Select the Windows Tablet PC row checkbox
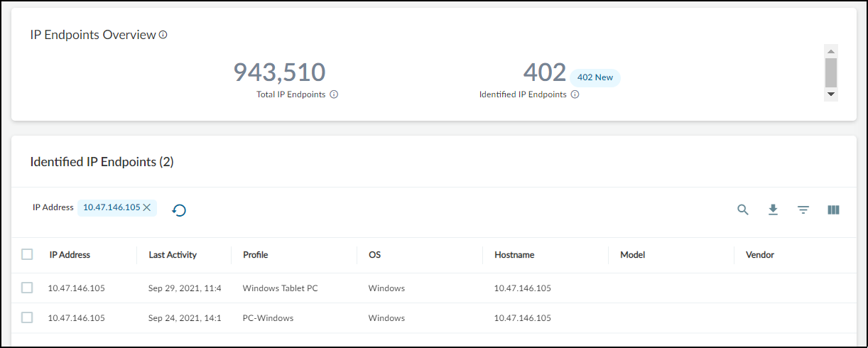Screen dimensions: 868x348 (x=27, y=288)
